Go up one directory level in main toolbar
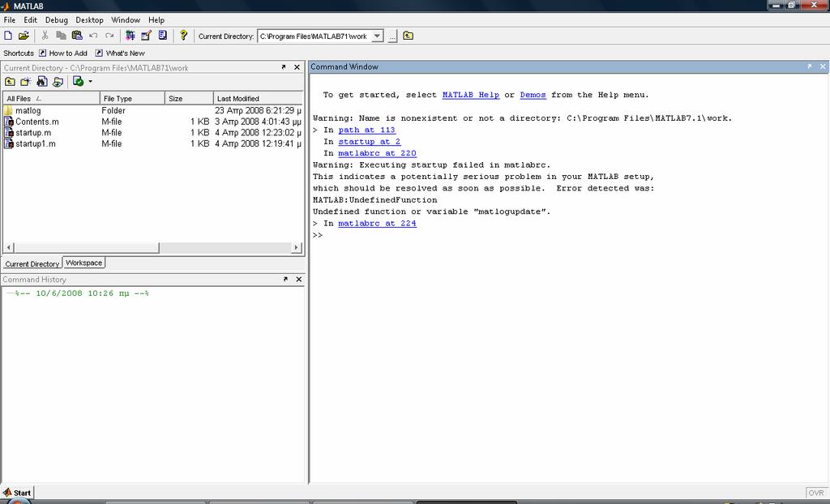Viewport: 830px width, 504px height. 409,36
